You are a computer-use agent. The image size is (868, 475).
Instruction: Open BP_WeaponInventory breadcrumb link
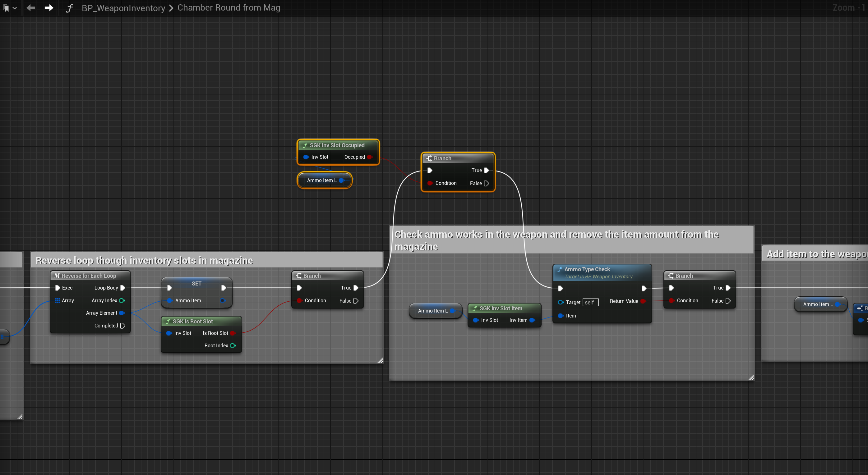tap(123, 8)
